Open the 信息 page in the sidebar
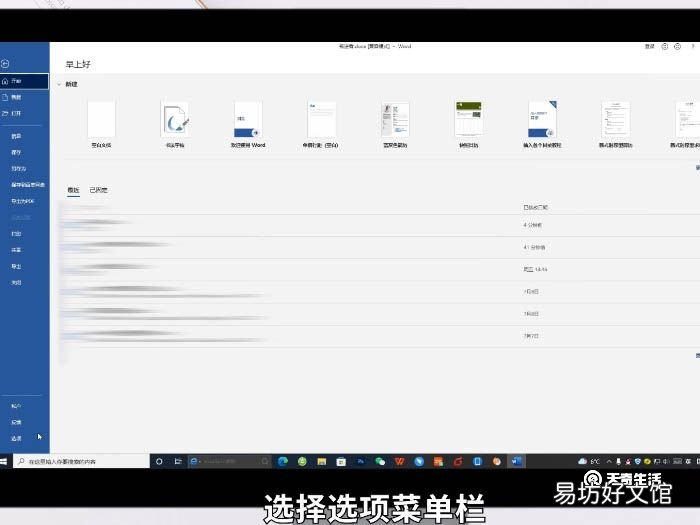Screen dimensions: 700x525 point(17,136)
